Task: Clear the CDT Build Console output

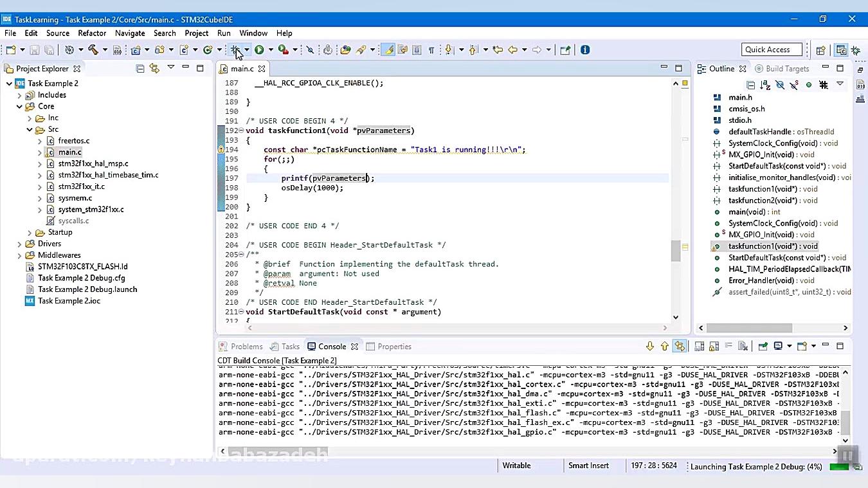Action: pos(741,346)
